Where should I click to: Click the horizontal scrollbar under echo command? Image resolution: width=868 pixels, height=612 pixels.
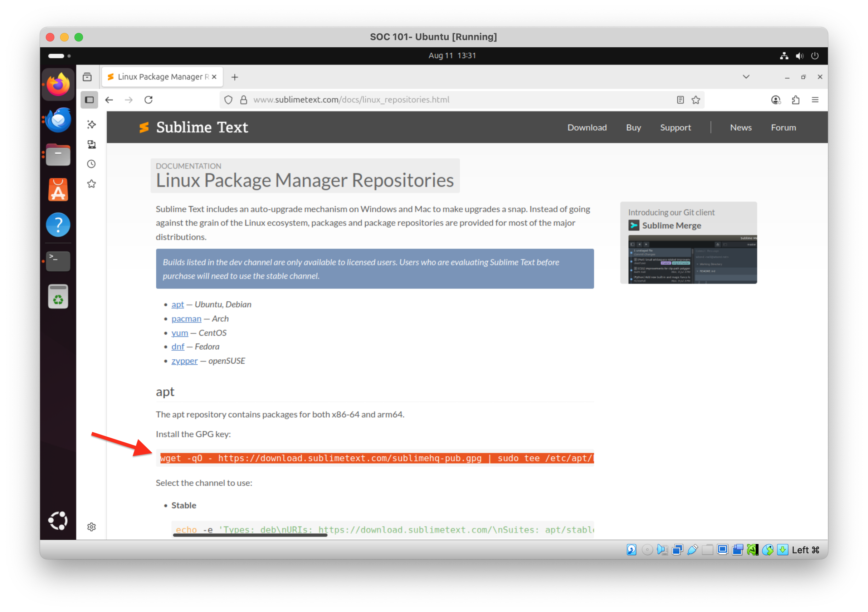(x=250, y=535)
